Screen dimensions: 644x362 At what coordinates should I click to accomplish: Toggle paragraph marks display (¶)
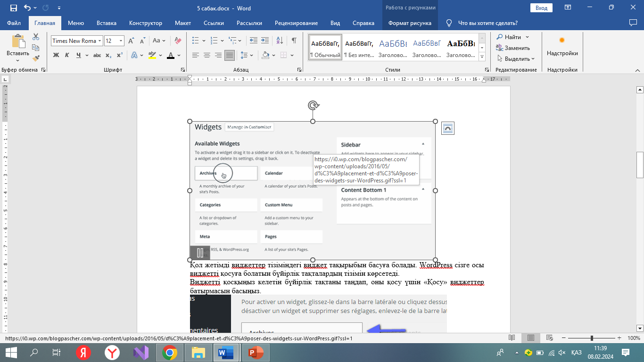click(x=294, y=41)
